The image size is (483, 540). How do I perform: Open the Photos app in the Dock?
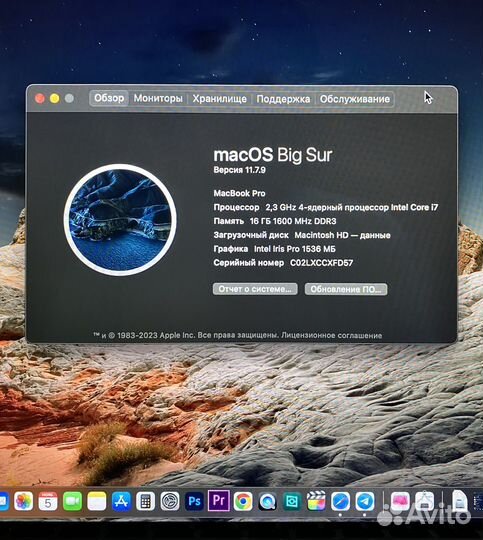pyautogui.click(x=23, y=501)
